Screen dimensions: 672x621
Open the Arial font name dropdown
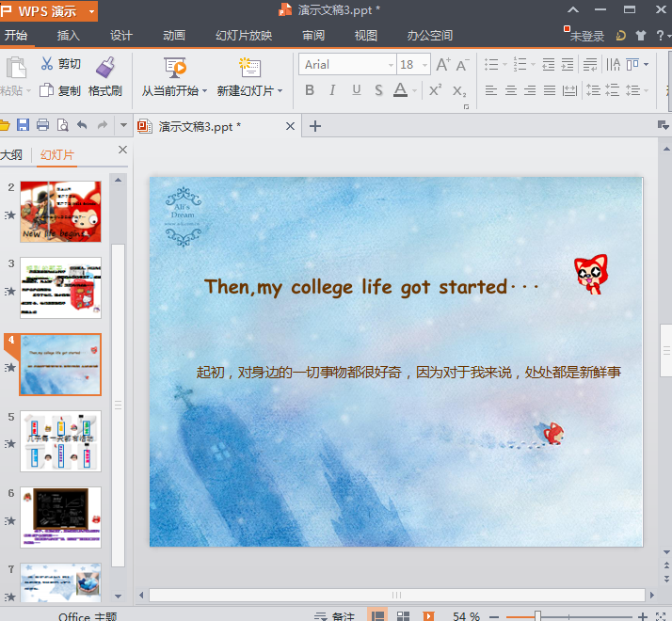(391, 65)
